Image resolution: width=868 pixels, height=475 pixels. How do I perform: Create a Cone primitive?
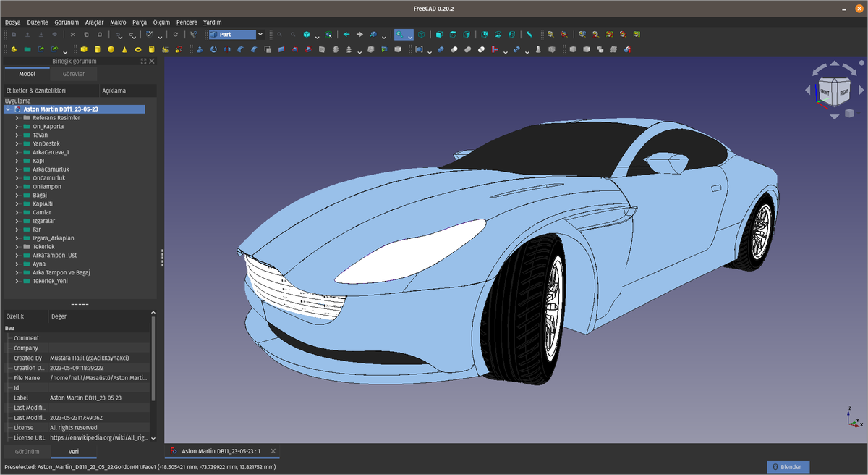tap(124, 49)
